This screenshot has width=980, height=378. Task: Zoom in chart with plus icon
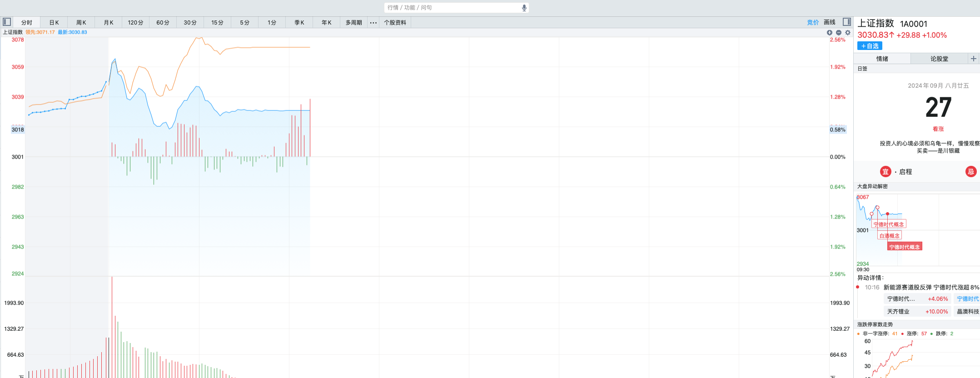point(830,32)
